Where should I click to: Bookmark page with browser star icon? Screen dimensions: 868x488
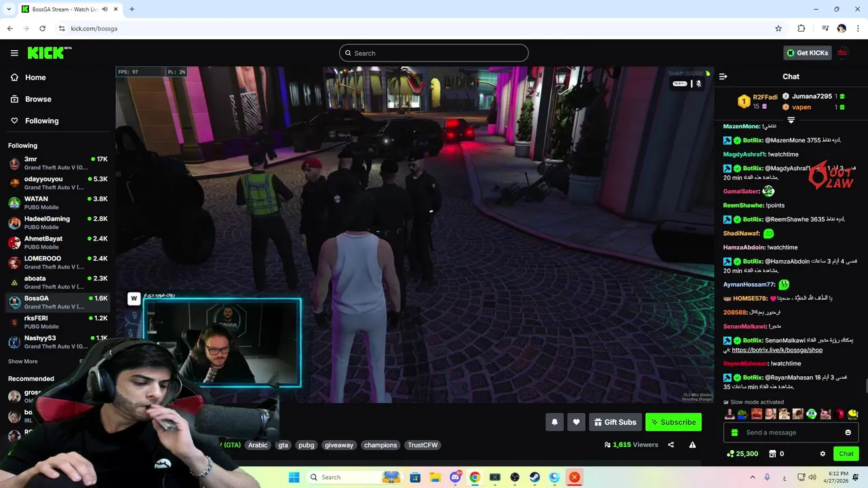(778, 28)
